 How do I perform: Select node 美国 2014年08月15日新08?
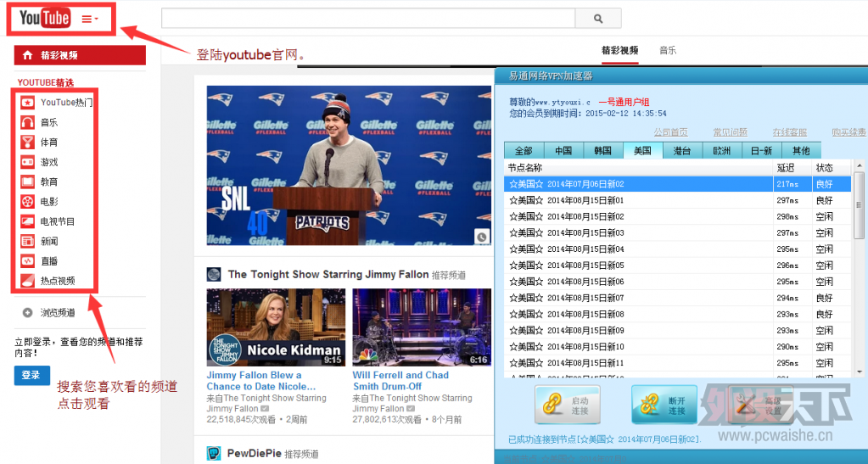[x=678, y=315]
